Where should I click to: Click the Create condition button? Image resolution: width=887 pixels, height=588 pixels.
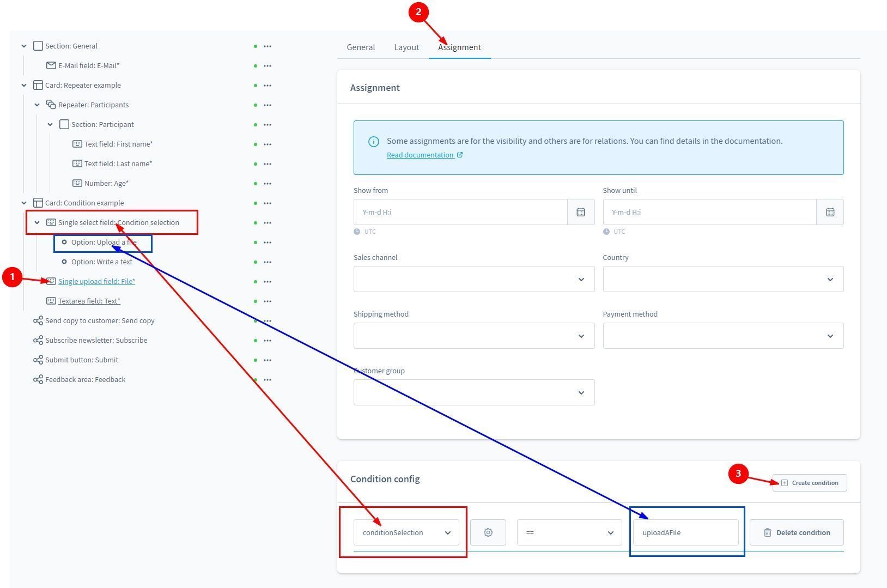pos(809,483)
